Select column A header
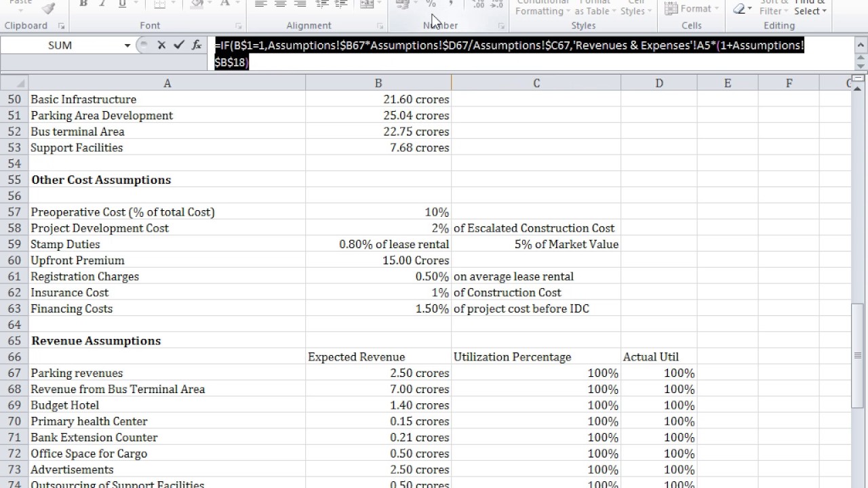Viewport: 868px width, 488px height. pos(167,83)
